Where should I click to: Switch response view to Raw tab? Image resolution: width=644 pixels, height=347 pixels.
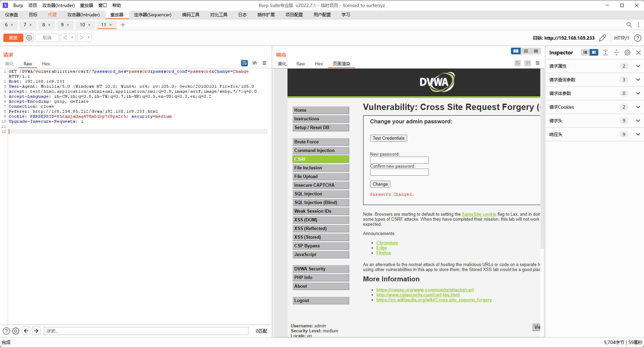tap(300, 64)
